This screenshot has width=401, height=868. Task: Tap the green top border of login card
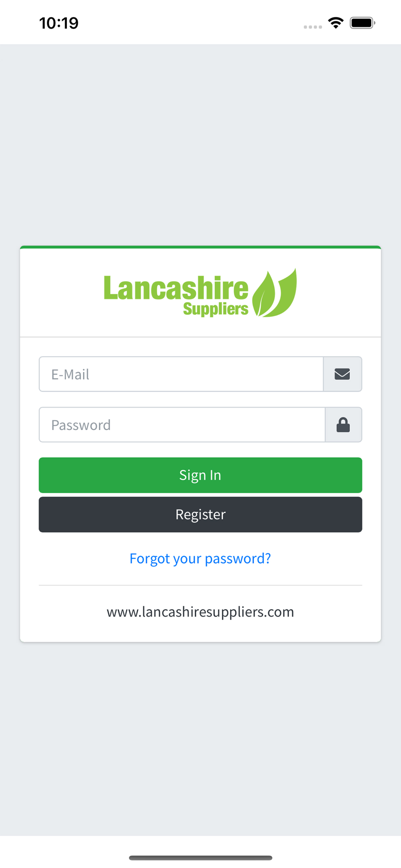pos(200,247)
